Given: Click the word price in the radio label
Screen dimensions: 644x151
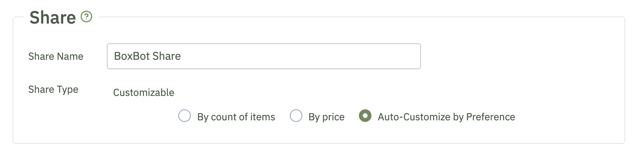Looking at the screenshot, I should click(333, 117).
